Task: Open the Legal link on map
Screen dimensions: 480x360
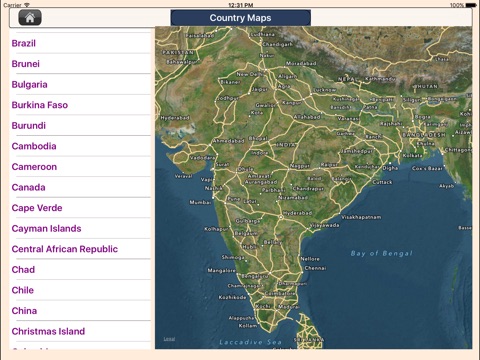Action: click(x=169, y=339)
